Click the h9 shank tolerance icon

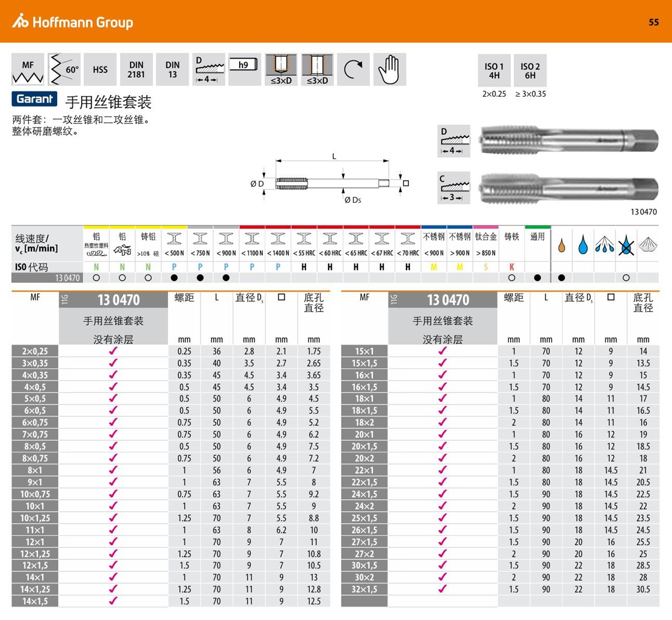tap(245, 69)
